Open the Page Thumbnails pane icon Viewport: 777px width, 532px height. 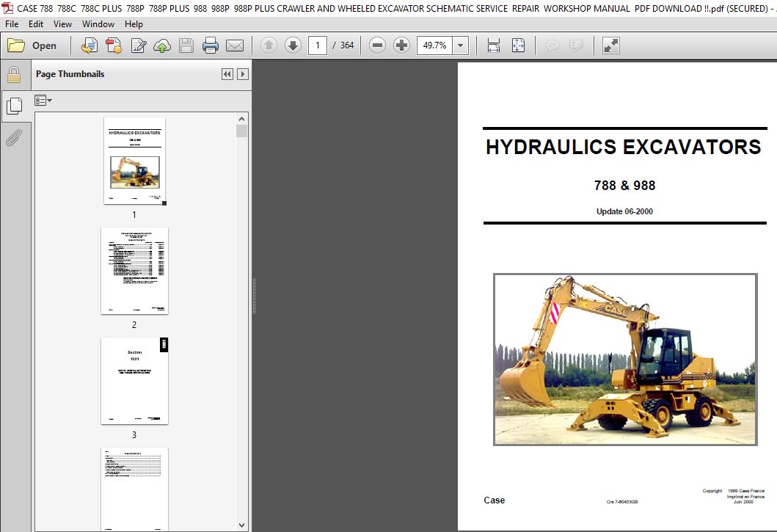tap(14, 106)
